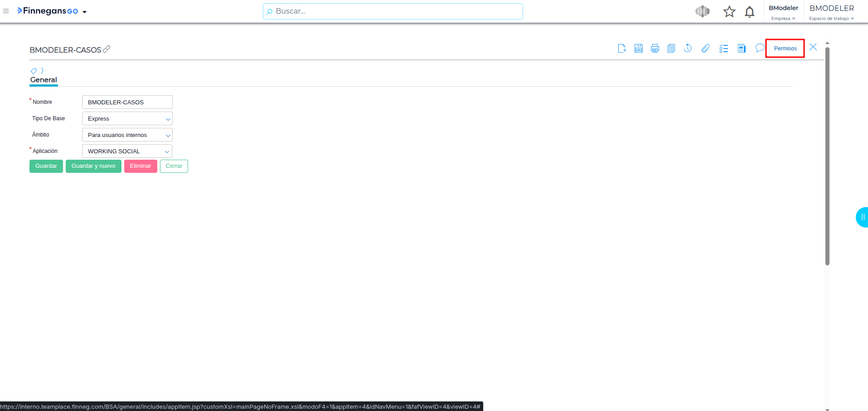This screenshot has height=411, width=868.
Task: Open Permisos link
Action: click(785, 49)
